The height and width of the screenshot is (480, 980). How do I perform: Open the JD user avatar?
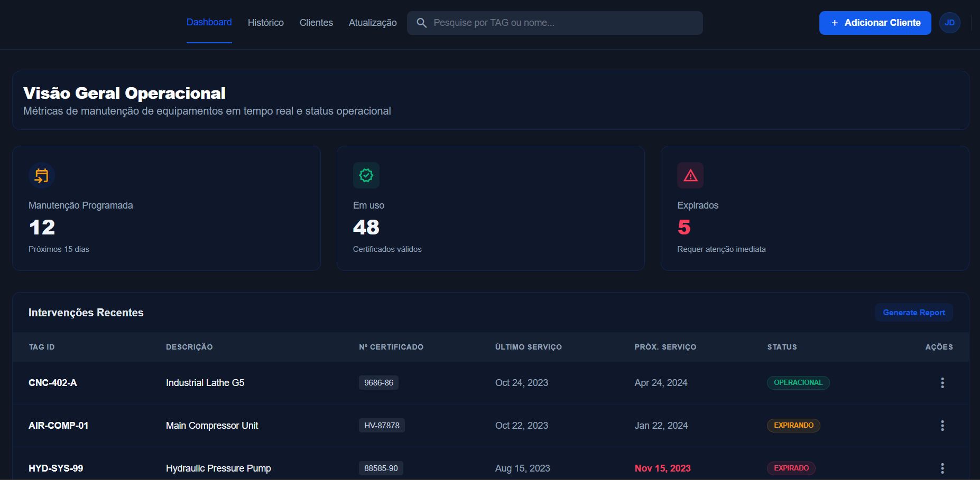tap(949, 23)
